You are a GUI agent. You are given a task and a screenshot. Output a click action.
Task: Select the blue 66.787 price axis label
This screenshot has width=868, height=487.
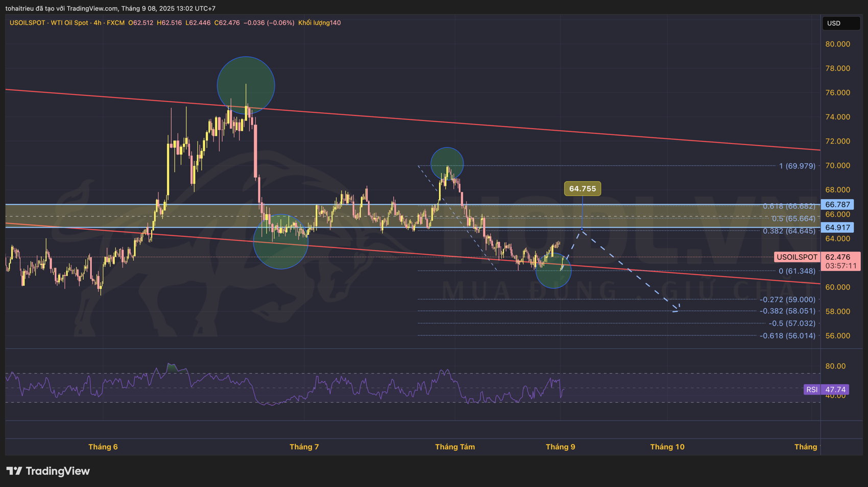tap(837, 205)
